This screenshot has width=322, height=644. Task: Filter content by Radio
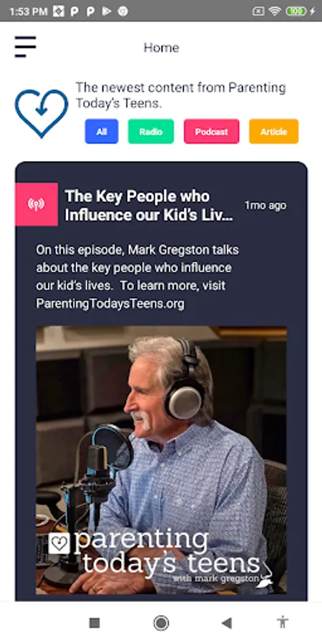151,132
